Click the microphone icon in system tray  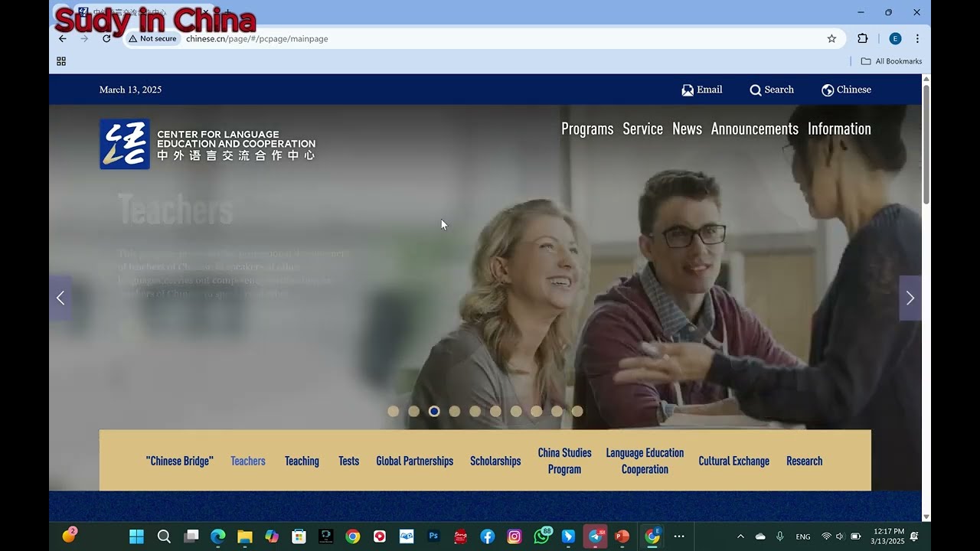780,536
